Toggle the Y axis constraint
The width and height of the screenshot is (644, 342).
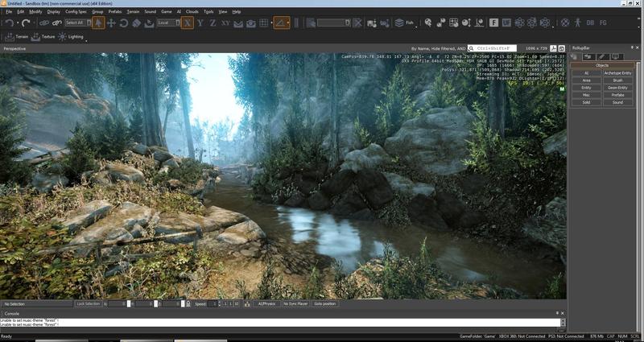coord(200,23)
